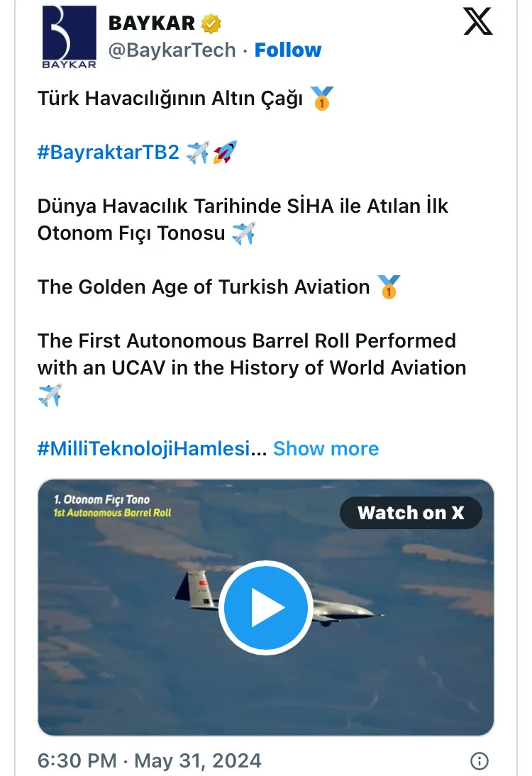Click the "1st Autonomous Barrel Roll" video caption
This screenshot has width=532, height=776.
point(112,512)
